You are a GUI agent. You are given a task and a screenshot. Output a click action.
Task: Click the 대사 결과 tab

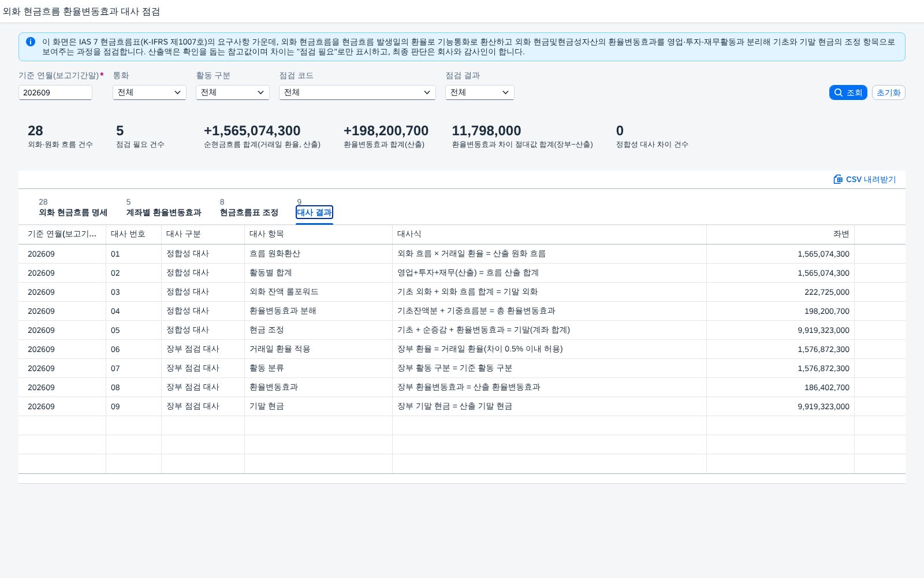(x=314, y=212)
